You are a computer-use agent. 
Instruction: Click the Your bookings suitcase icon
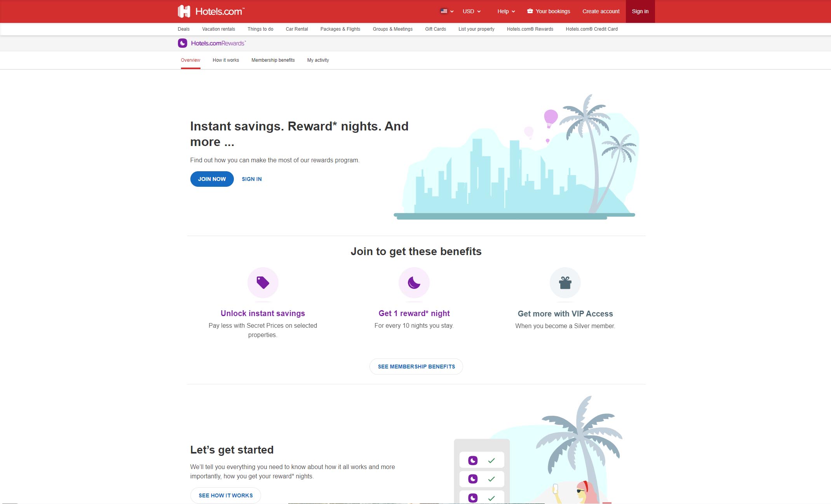pyautogui.click(x=530, y=11)
